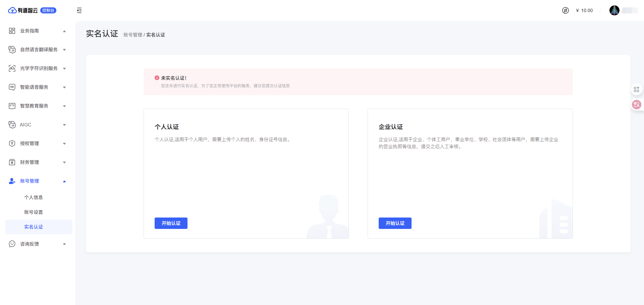Start 企业认证 with 开始认证 button
Viewport: 644px width, 305px height.
pyautogui.click(x=395, y=223)
